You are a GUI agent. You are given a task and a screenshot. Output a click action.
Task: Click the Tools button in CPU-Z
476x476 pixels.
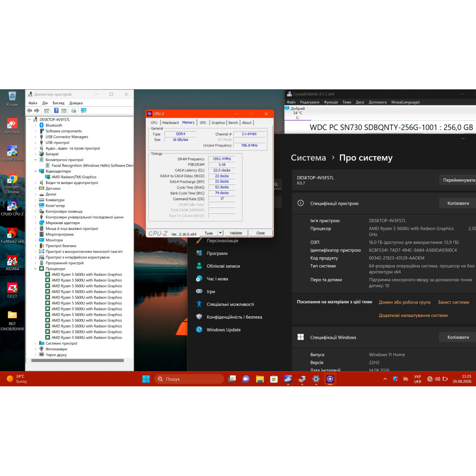[x=209, y=233]
